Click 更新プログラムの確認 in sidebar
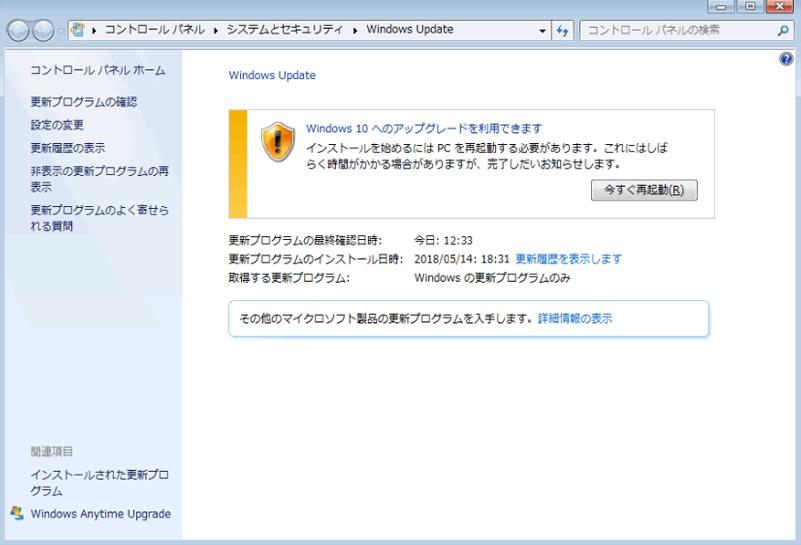The height and width of the screenshot is (545, 801). coord(84,102)
